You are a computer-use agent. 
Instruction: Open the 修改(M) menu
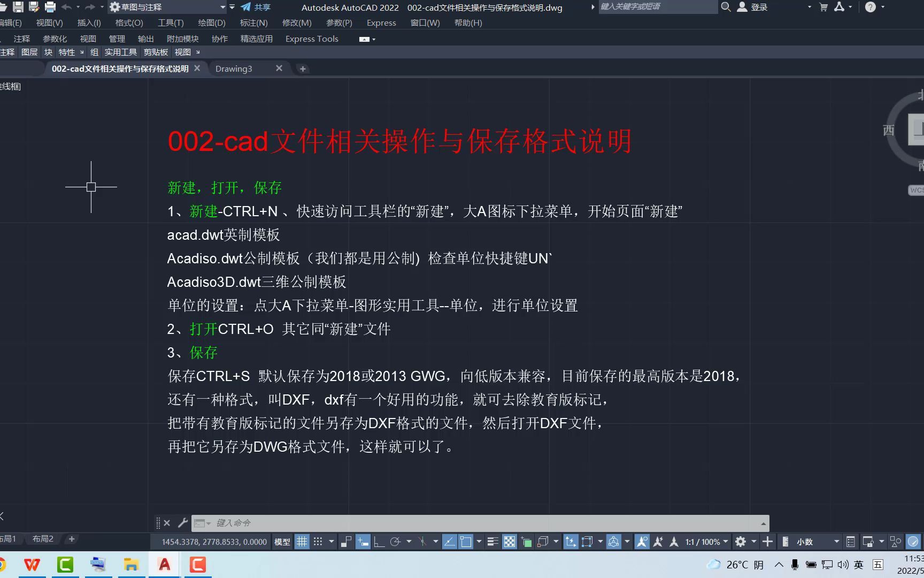(x=297, y=23)
